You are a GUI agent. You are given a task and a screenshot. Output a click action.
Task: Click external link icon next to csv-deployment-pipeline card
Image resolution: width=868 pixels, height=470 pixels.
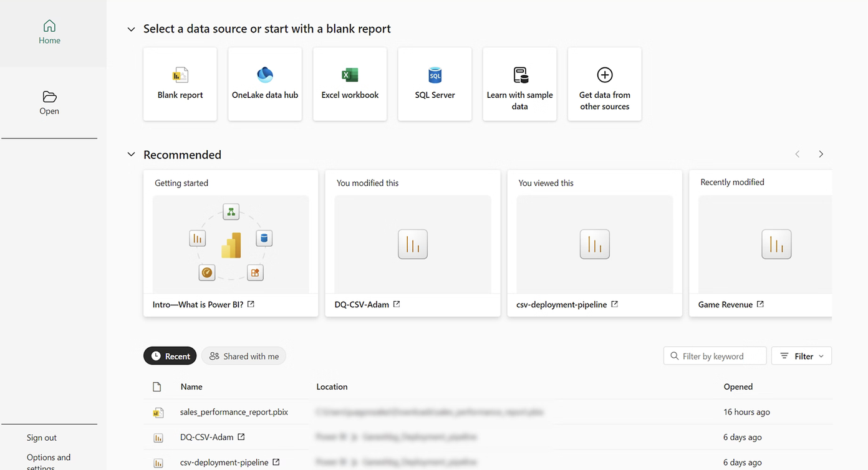pos(614,304)
